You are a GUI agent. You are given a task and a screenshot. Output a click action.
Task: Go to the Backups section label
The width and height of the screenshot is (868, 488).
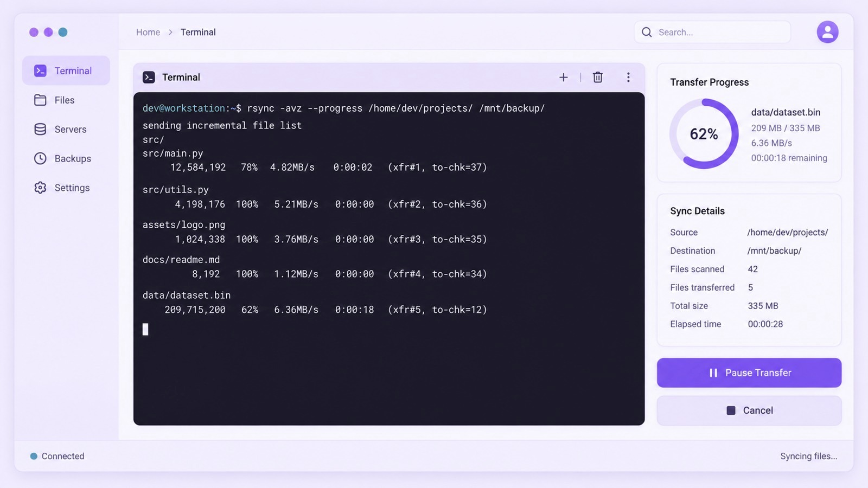(73, 158)
